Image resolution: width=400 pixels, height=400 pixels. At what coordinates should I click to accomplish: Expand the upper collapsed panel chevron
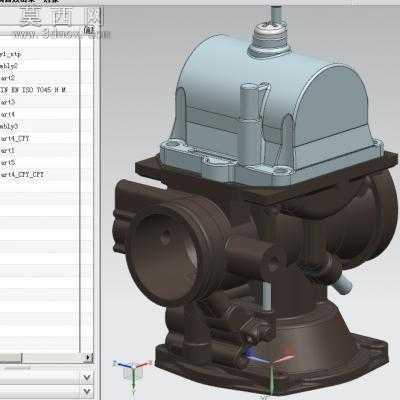pos(87,377)
